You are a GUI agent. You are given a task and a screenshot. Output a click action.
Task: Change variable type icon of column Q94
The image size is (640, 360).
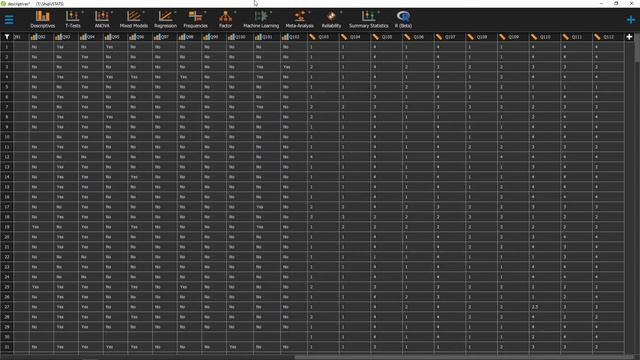(83, 37)
